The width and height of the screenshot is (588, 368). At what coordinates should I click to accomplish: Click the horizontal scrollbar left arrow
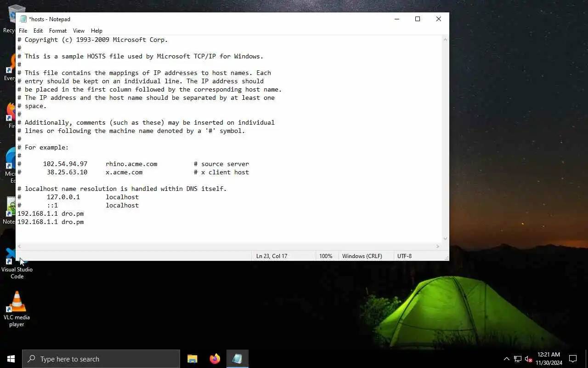(x=20, y=247)
